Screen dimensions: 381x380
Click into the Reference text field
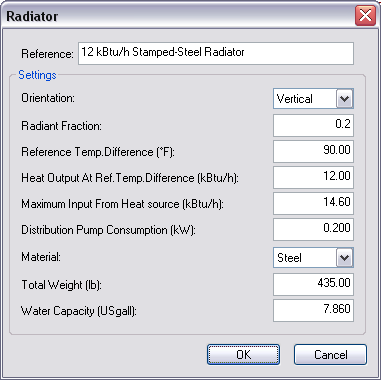[216, 53]
